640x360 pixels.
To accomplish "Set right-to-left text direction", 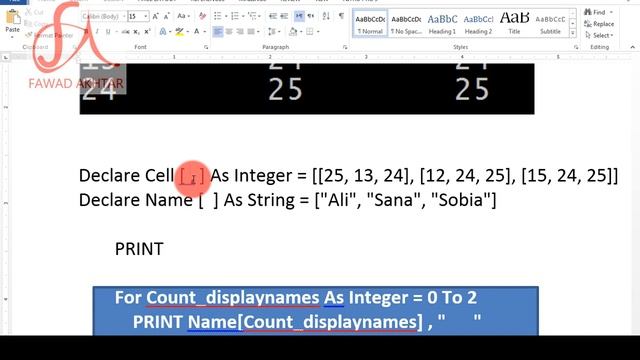I will 311,16.
